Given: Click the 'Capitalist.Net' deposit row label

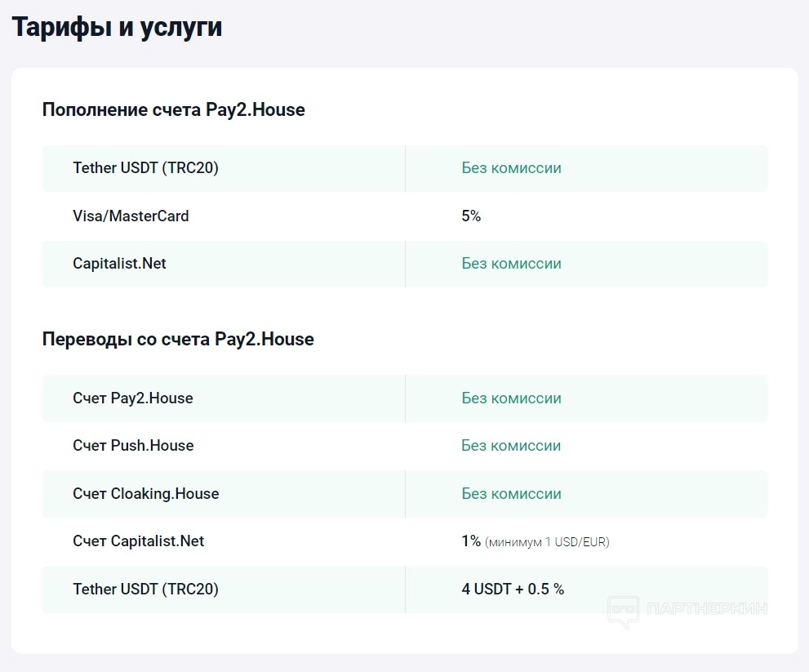Looking at the screenshot, I should click(x=119, y=263).
